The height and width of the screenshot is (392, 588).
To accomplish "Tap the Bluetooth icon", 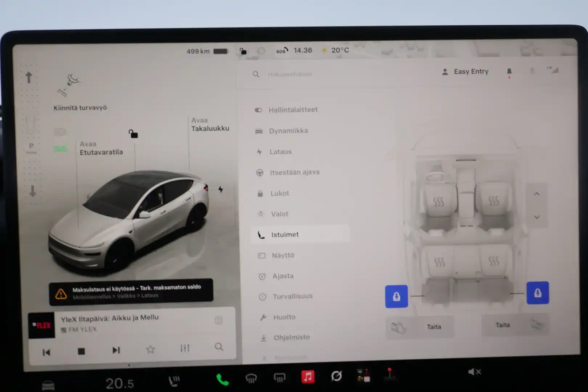I will pyautogui.click(x=532, y=71).
